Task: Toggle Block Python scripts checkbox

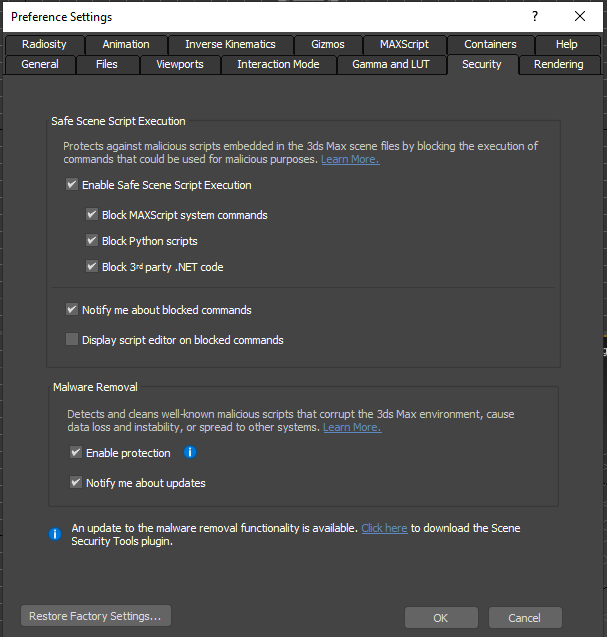Action: 92,241
